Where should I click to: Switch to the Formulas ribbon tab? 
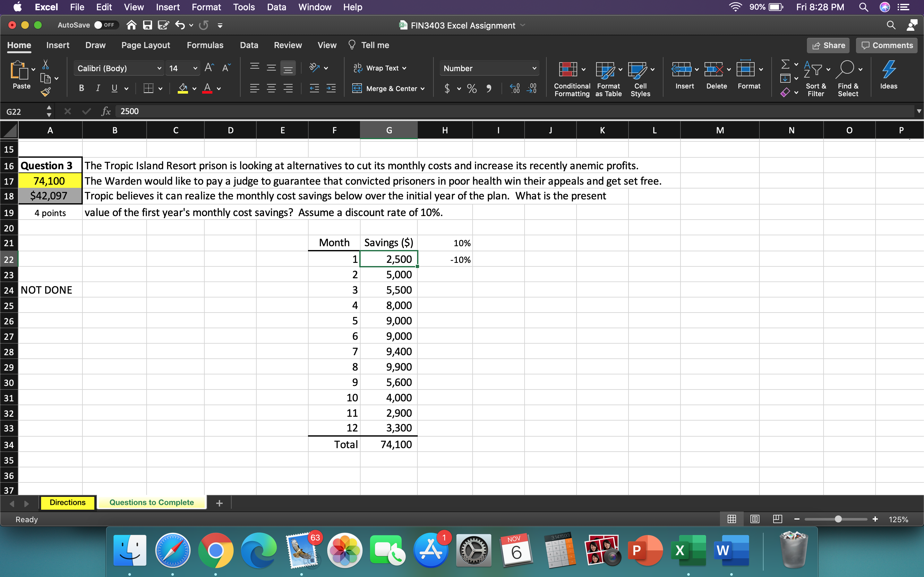pyautogui.click(x=205, y=45)
